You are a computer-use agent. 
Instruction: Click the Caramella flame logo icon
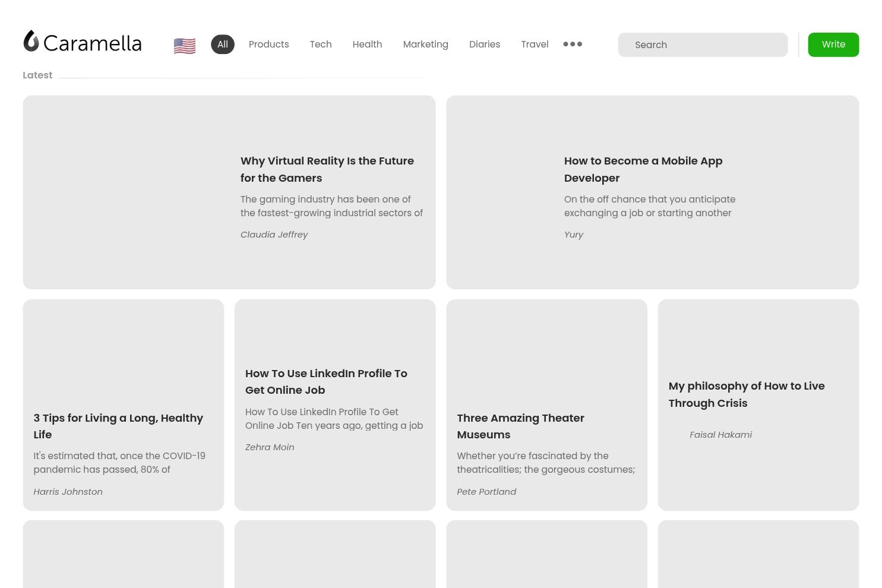31,42
